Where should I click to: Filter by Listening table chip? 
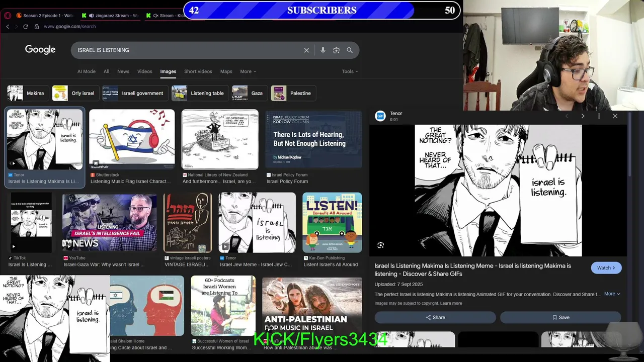(200, 93)
